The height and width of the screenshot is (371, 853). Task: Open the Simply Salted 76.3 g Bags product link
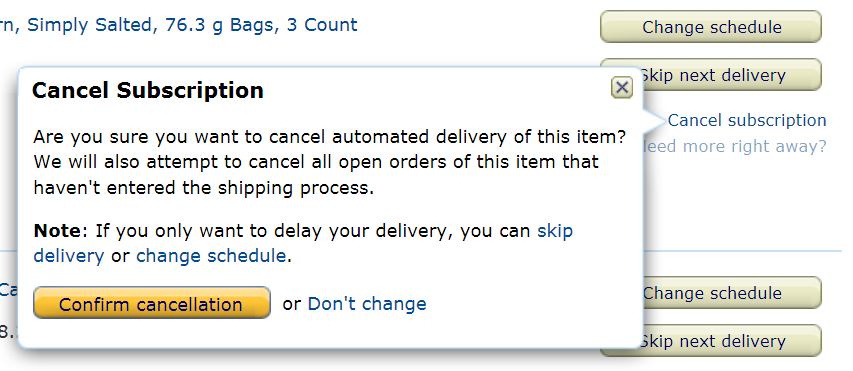178,25
